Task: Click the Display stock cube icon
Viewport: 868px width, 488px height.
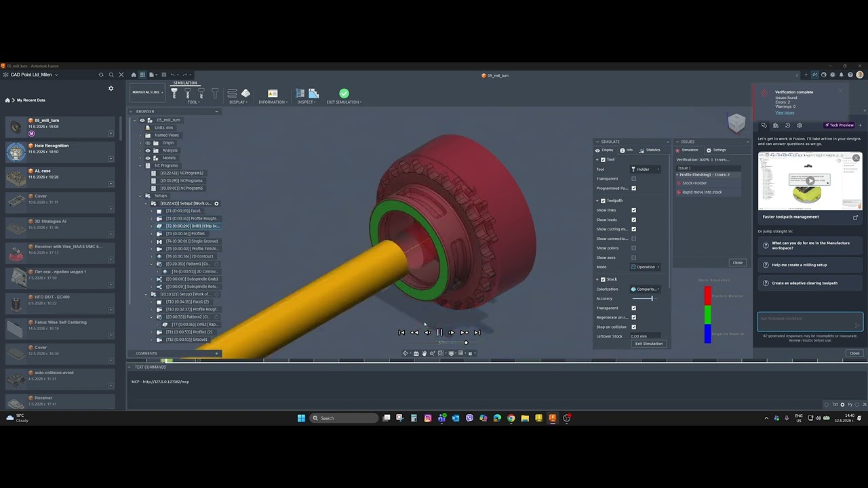Action: pos(245,93)
